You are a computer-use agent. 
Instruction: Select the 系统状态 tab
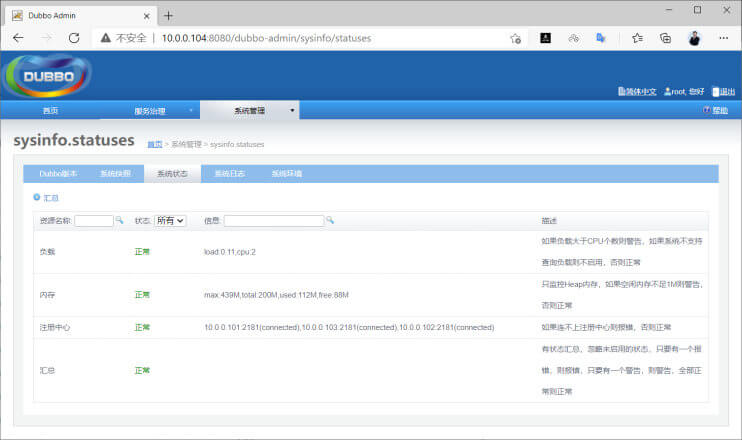[x=172, y=174]
